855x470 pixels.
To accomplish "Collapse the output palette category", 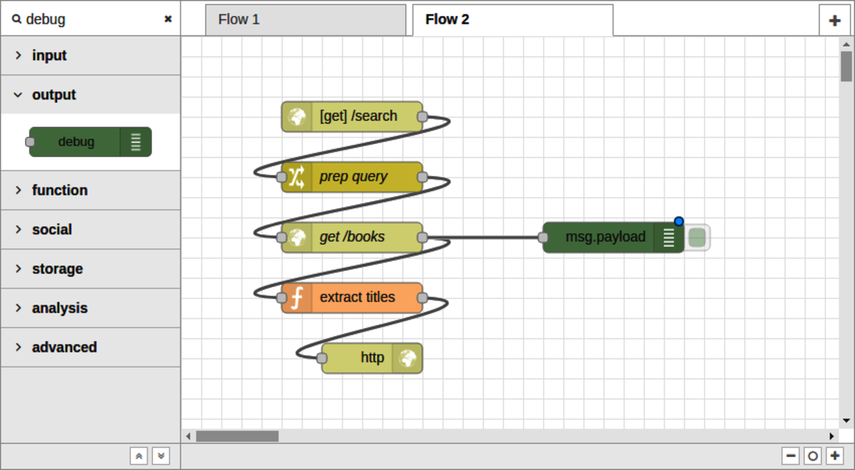I will click(90, 95).
